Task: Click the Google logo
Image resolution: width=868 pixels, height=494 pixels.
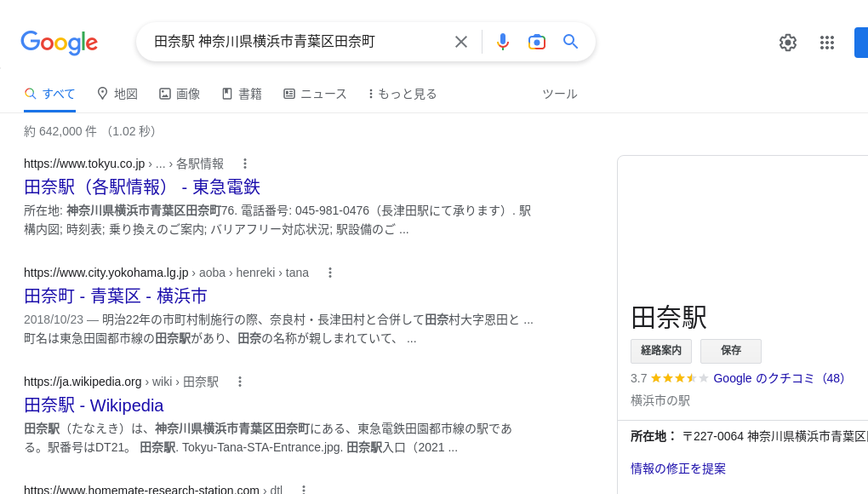Action: [59, 43]
